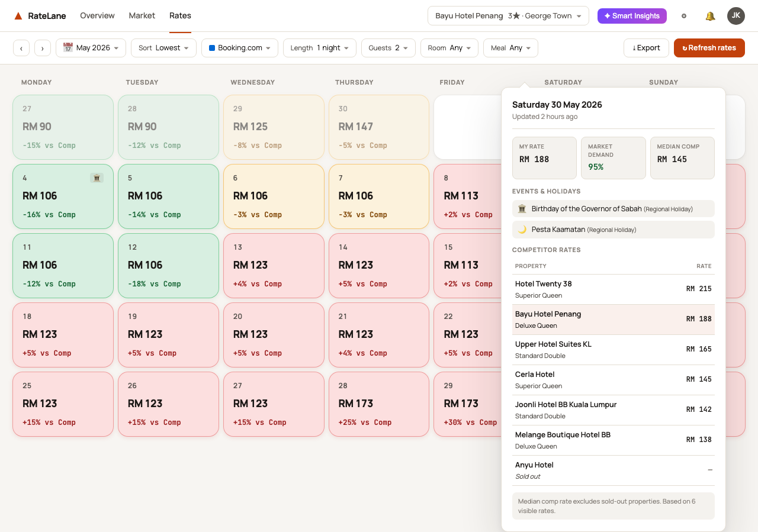Viewport: 758px width, 532px height.
Task: Click the Booking.com blue square icon
Action: coord(212,48)
